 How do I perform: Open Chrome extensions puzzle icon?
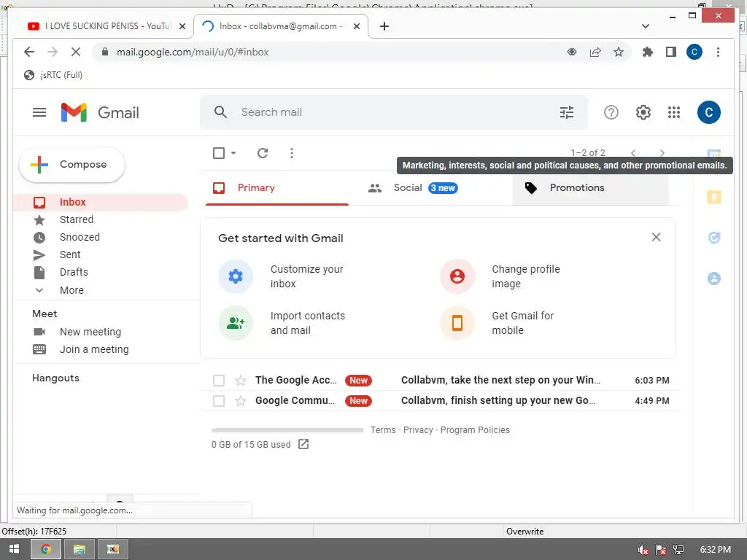(647, 52)
